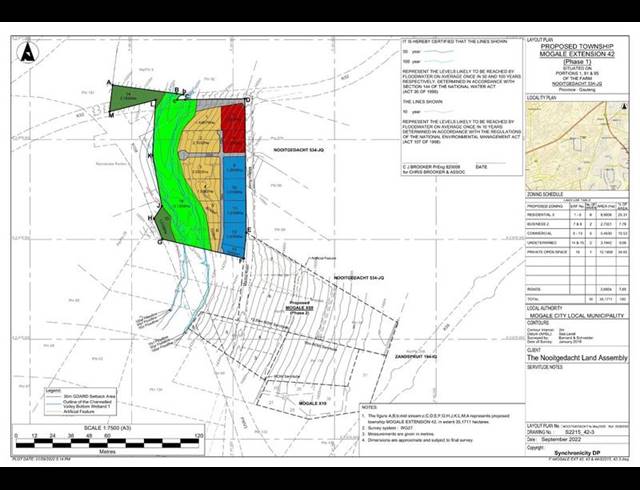Click the '(Phase 1)' title text
The image size is (640, 490).
(x=577, y=62)
